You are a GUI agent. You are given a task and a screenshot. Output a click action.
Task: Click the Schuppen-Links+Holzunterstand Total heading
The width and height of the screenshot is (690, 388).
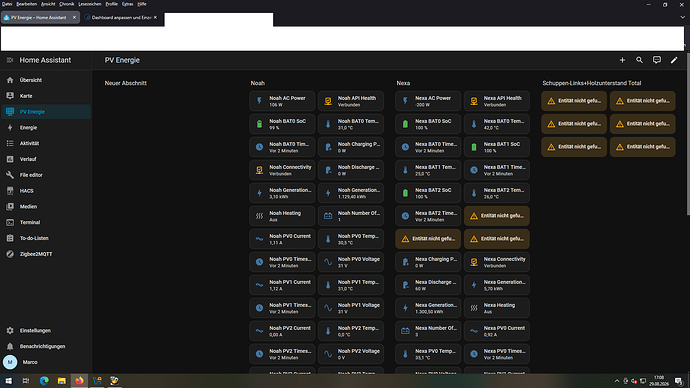[x=591, y=83]
